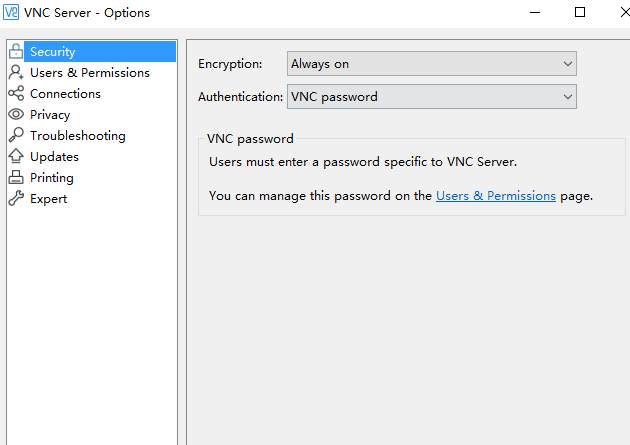Expand the Always on dropdown arrow

click(568, 64)
